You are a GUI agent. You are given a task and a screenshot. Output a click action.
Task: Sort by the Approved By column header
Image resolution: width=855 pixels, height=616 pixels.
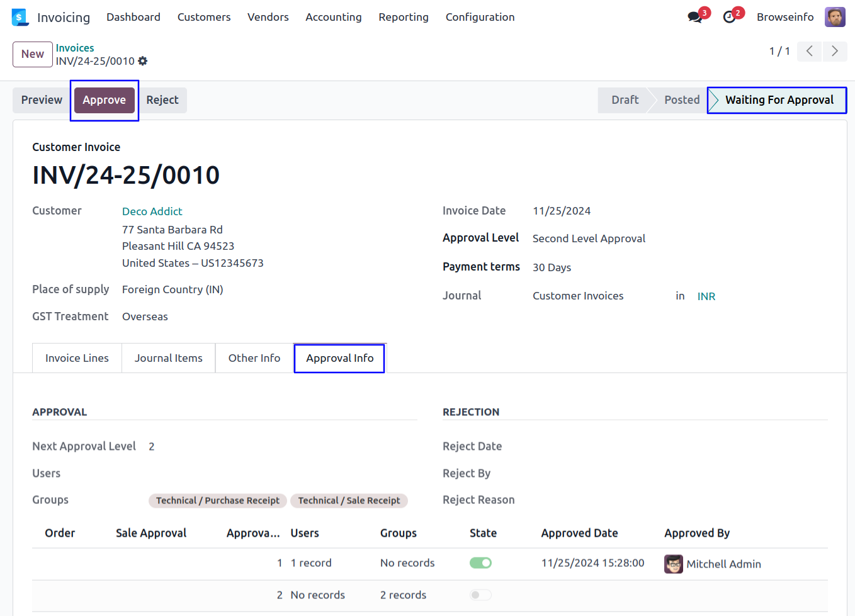[697, 533]
